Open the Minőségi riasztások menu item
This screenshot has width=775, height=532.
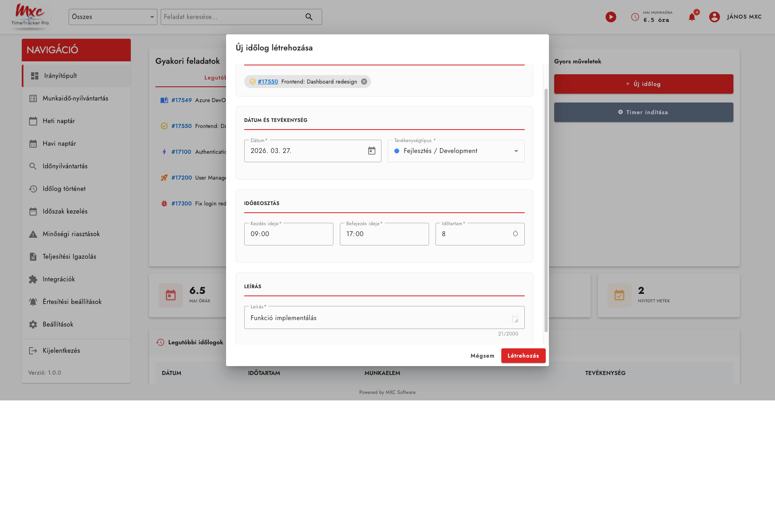click(x=71, y=234)
